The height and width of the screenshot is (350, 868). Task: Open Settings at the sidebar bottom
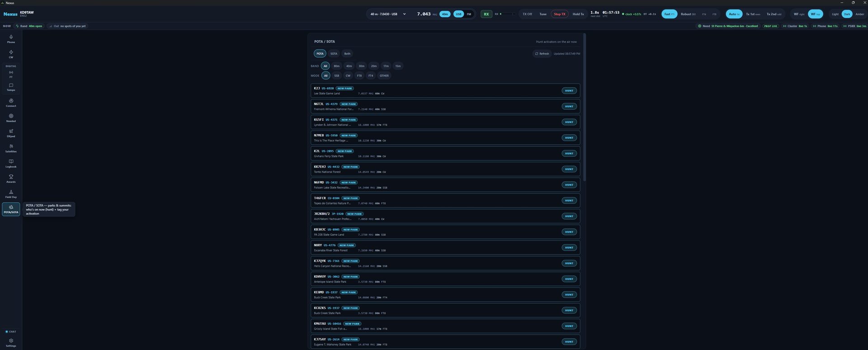coord(11,343)
